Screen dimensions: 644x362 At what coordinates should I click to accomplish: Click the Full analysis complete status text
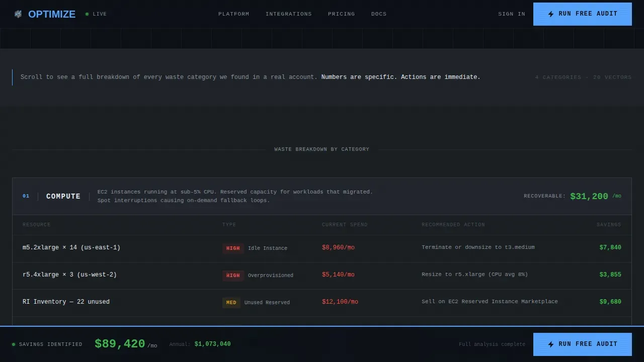(x=492, y=344)
